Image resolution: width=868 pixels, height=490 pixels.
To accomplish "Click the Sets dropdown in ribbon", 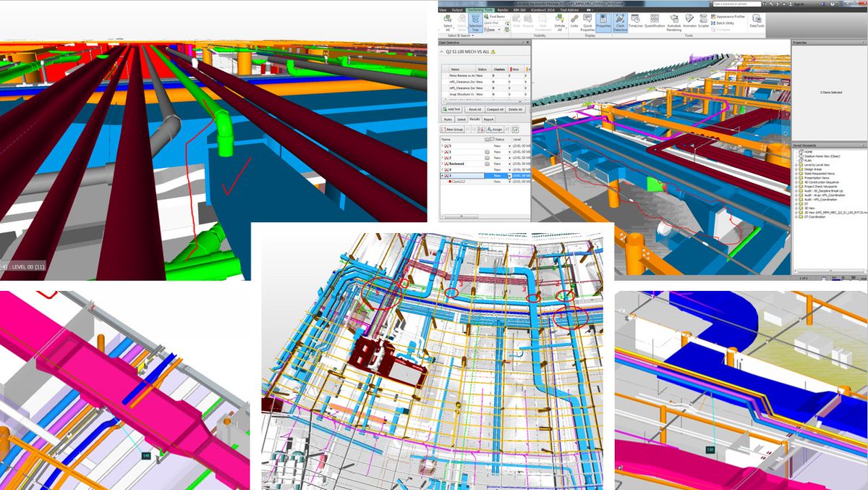I will (492, 30).
